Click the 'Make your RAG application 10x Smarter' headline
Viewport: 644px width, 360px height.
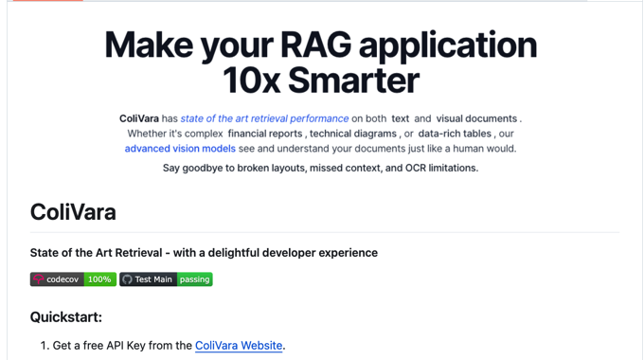coord(321,63)
